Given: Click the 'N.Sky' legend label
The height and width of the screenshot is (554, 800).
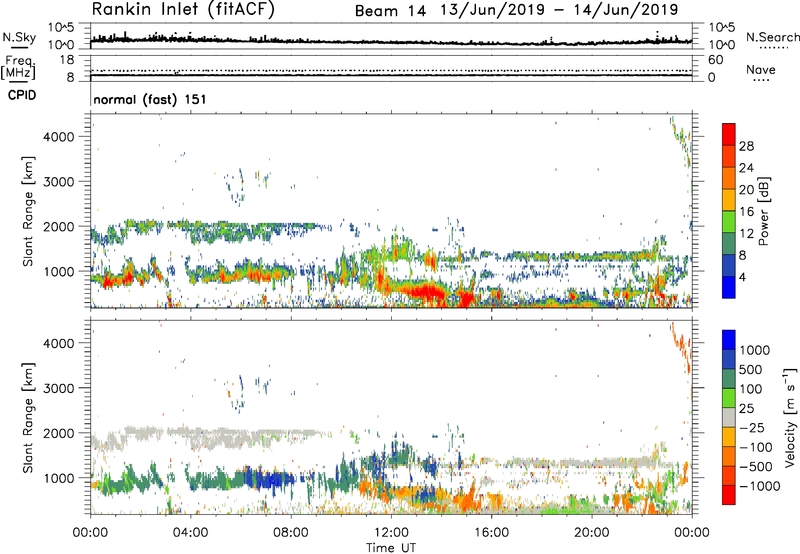Looking at the screenshot, I should [x=19, y=37].
